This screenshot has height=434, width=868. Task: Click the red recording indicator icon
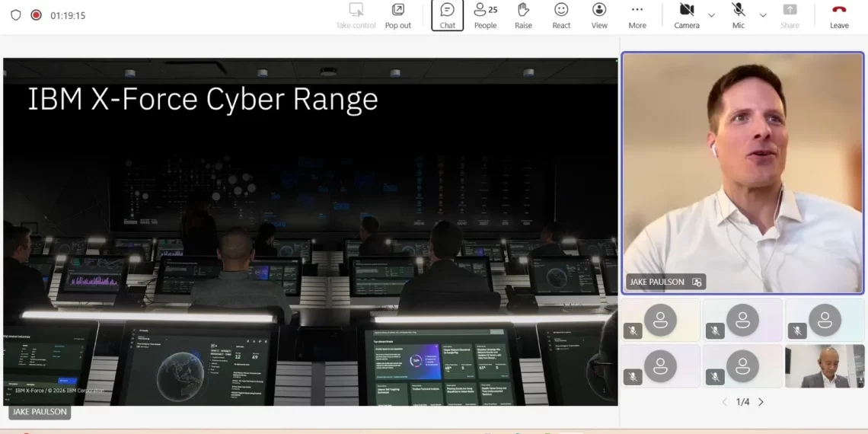(36, 15)
